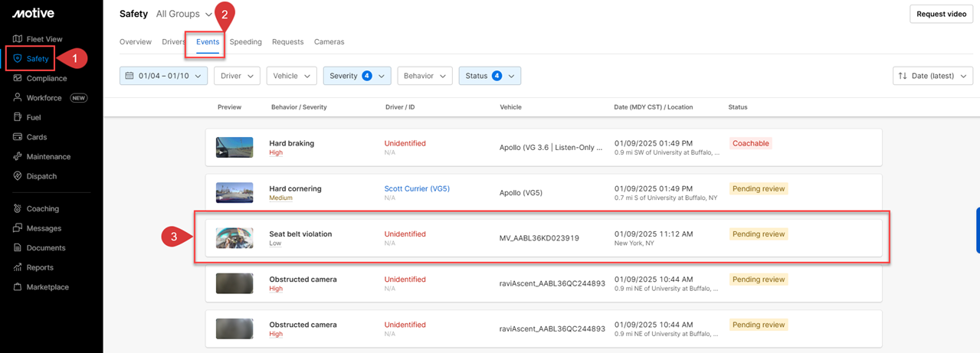This screenshot has width=980, height=353.
Task: Select the Maintenance wrench icon
Action: pos(18,157)
